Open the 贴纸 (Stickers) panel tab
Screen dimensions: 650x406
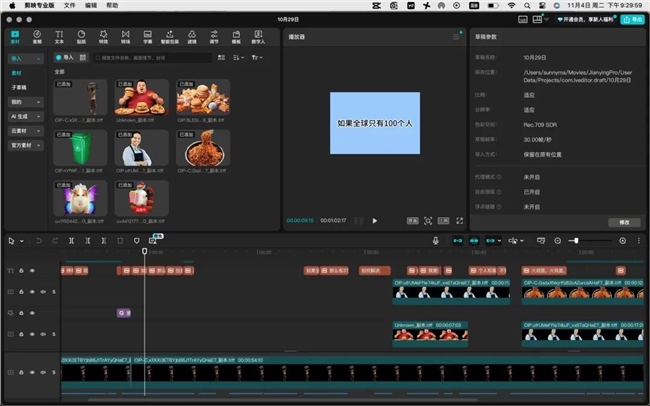pos(82,37)
